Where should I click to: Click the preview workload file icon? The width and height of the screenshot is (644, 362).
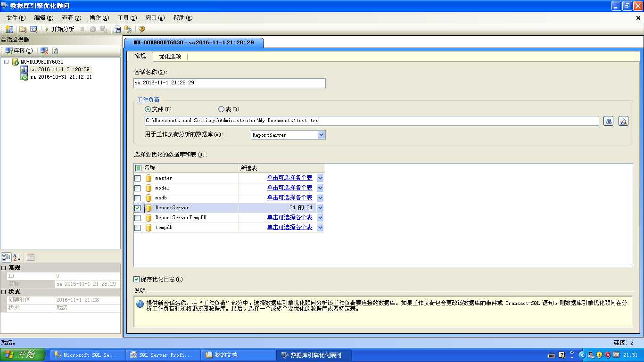click(623, 121)
